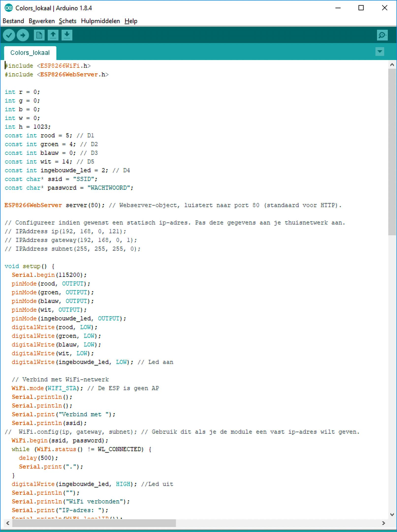Click the 'void setup() {' line
This screenshot has height=532, width=397.
click(x=30, y=266)
